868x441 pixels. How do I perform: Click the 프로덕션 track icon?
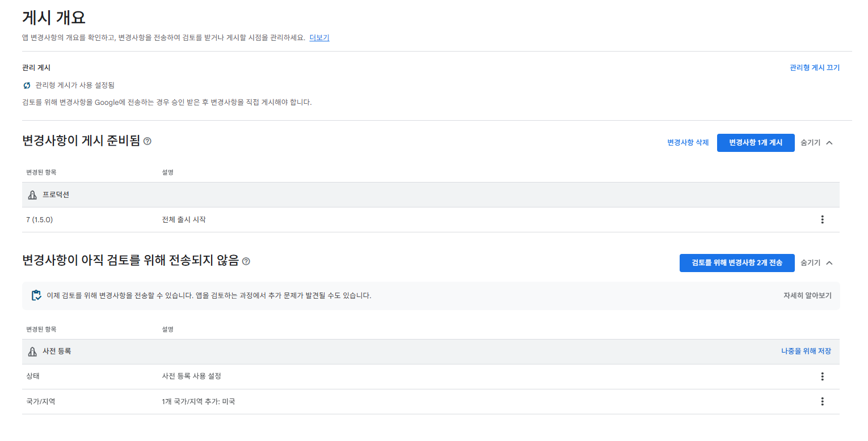click(x=32, y=195)
